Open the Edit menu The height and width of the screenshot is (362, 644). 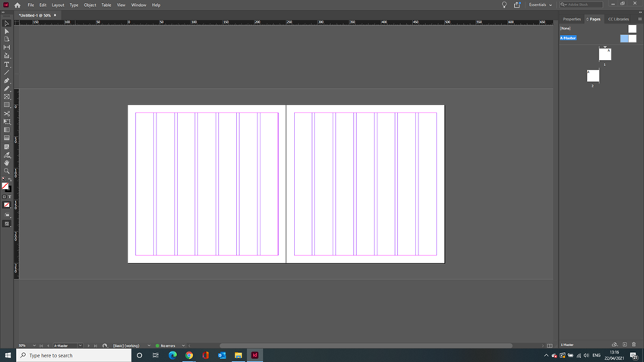43,5
